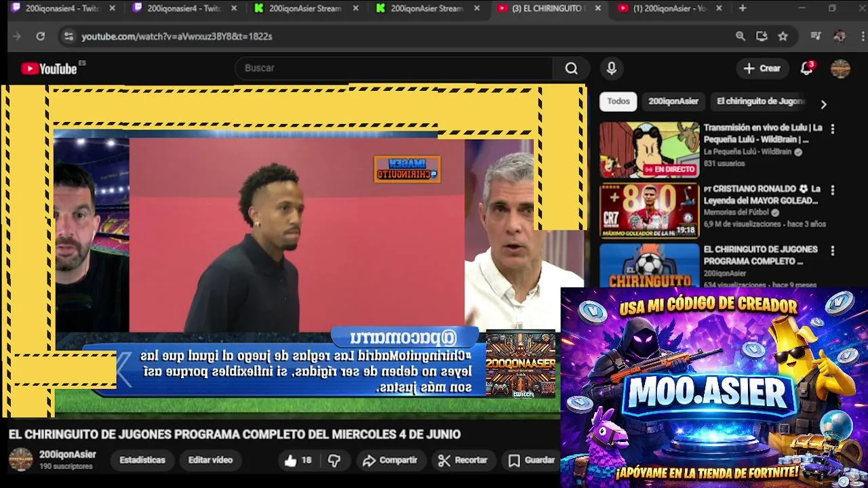Open options menu for Lulú video
Viewport: 868px width, 488px height.
(833, 129)
